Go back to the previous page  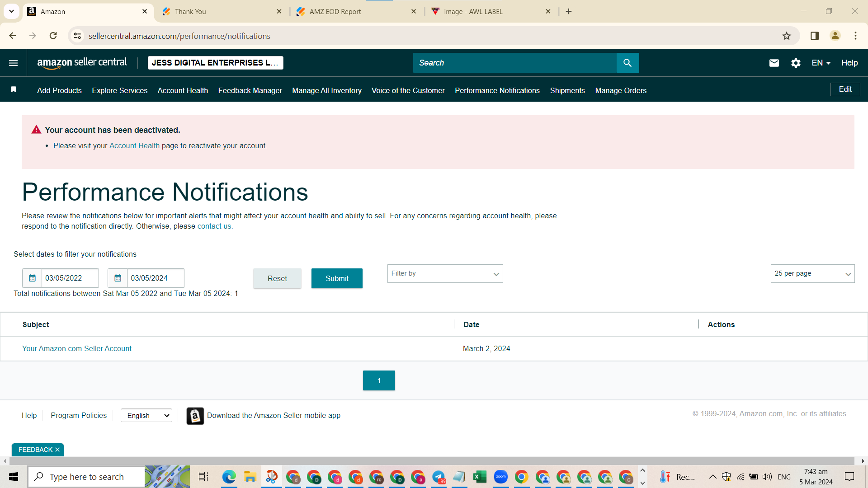(13, 36)
